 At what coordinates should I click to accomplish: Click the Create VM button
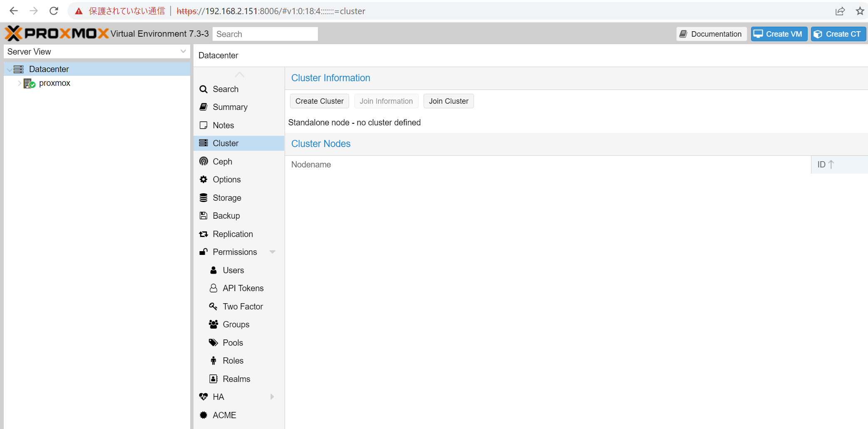779,34
